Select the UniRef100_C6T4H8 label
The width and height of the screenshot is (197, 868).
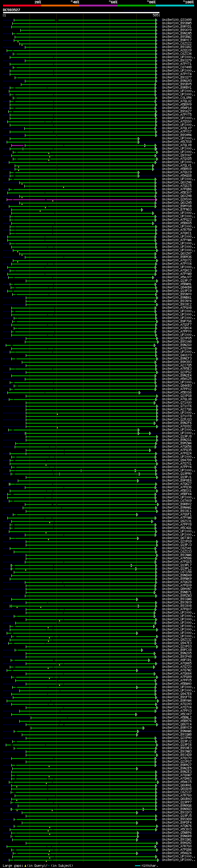coord(177,67)
